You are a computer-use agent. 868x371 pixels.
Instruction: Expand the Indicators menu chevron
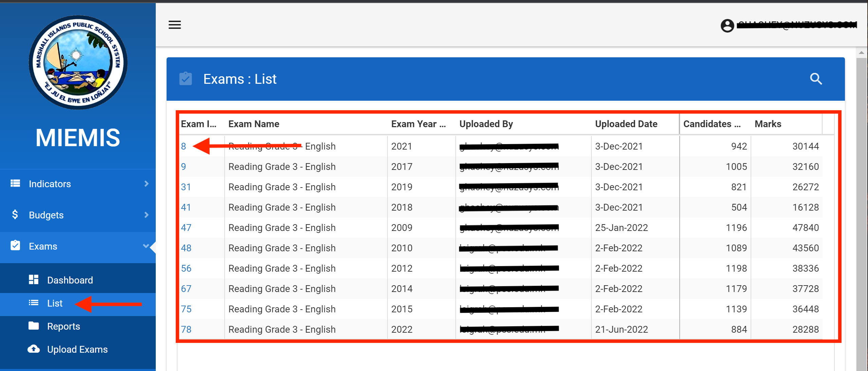point(146,183)
